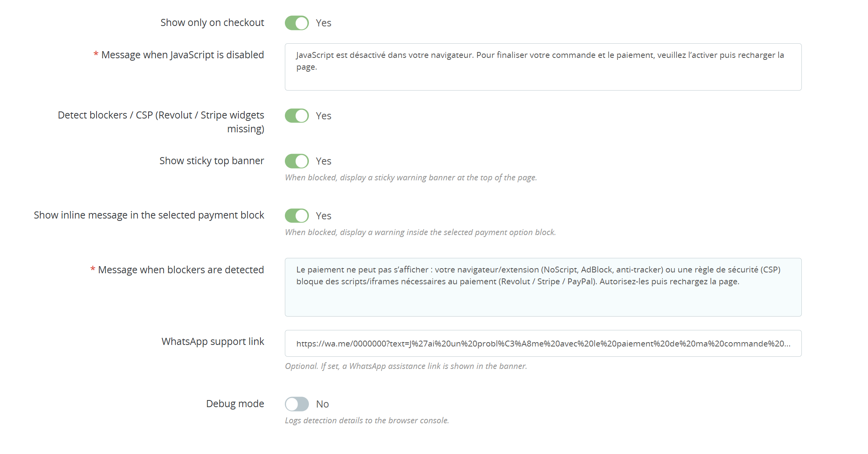Turn off the Show sticky top banner switch
Screen dimensions: 868x454
pyautogui.click(x=297, y=161)
